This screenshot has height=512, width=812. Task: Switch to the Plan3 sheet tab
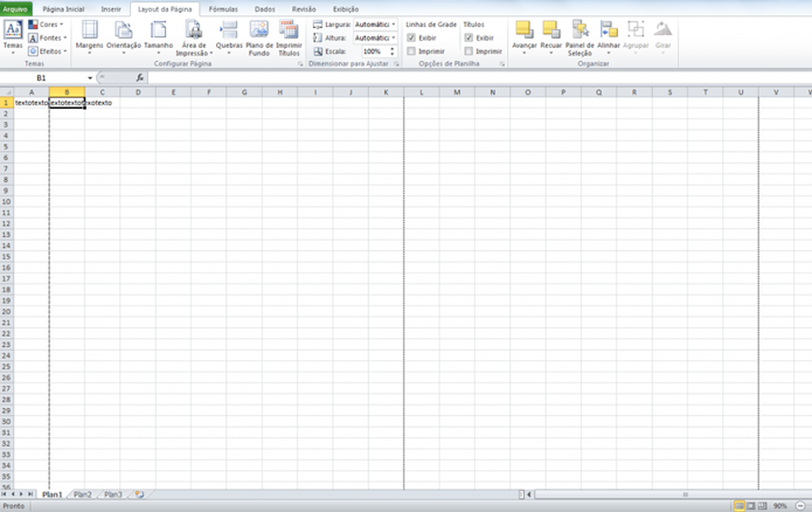click(x=113, y=495)
